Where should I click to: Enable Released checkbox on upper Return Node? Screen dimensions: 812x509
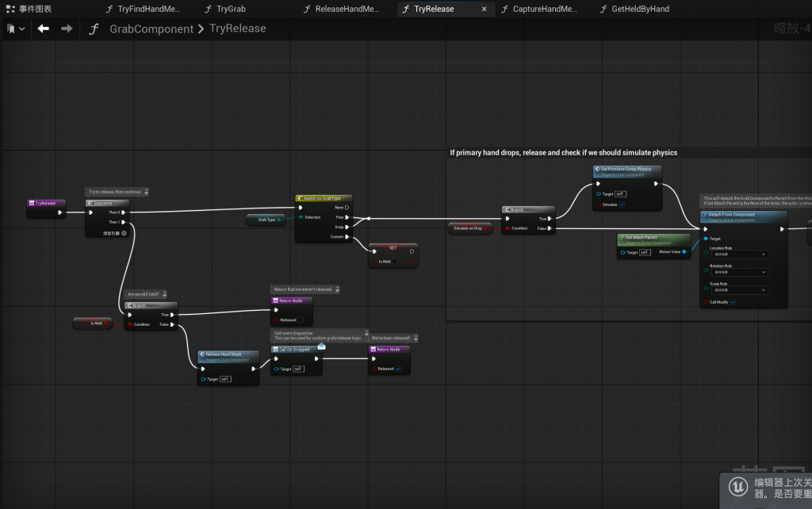coord(300,320)
